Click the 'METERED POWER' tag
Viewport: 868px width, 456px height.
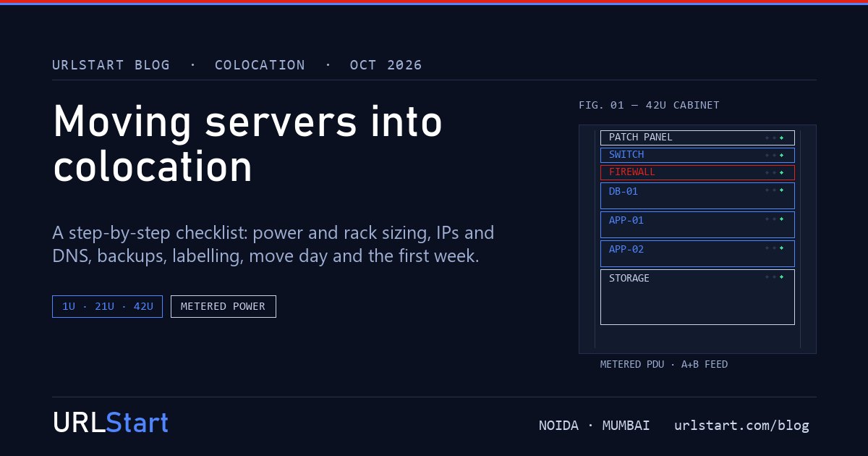pyautogui.click(x=224, y=306)
